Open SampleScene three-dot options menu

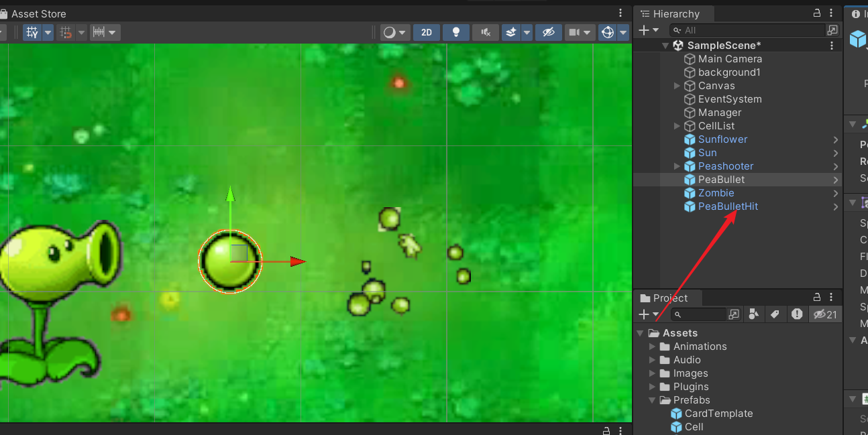(x=832, y=46)
